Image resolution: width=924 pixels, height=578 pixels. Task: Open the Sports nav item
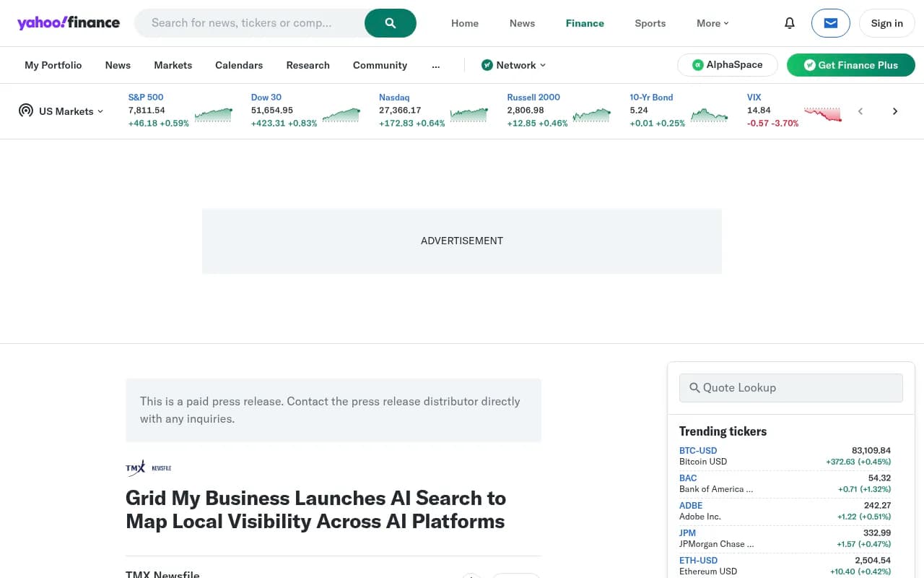point(650,23)
